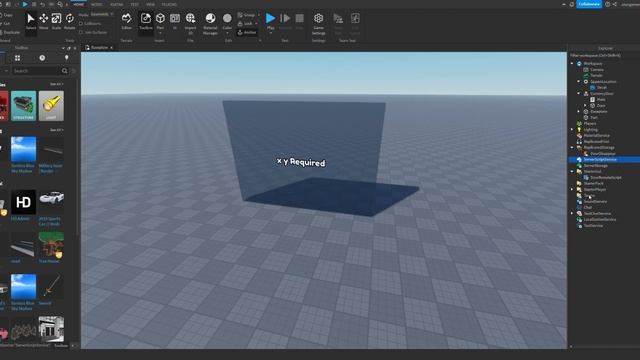640x360 pixels.
Task: Click the Lock button
Action: (245, 24)
